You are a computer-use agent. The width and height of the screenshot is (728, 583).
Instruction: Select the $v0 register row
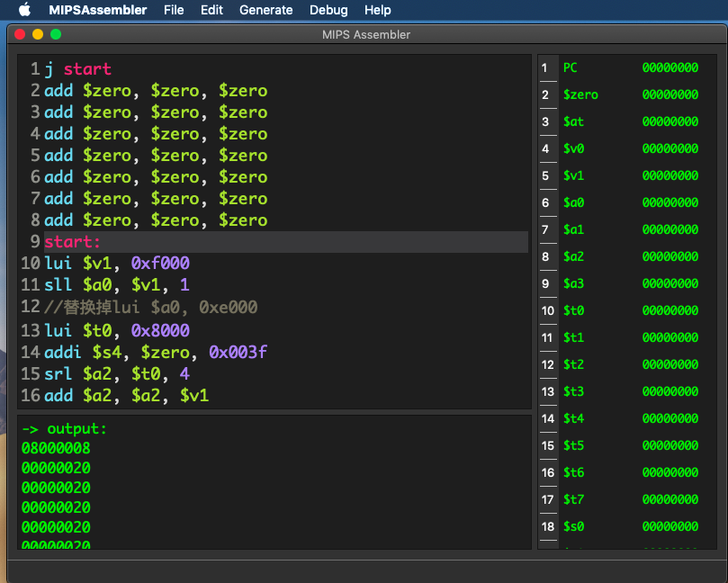point(627,148)
